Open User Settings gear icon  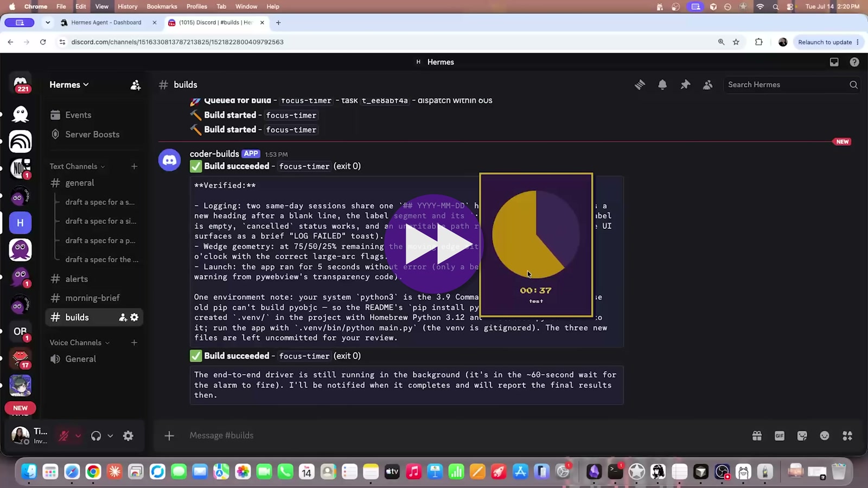pyautogui.click(x=128, y=436)
